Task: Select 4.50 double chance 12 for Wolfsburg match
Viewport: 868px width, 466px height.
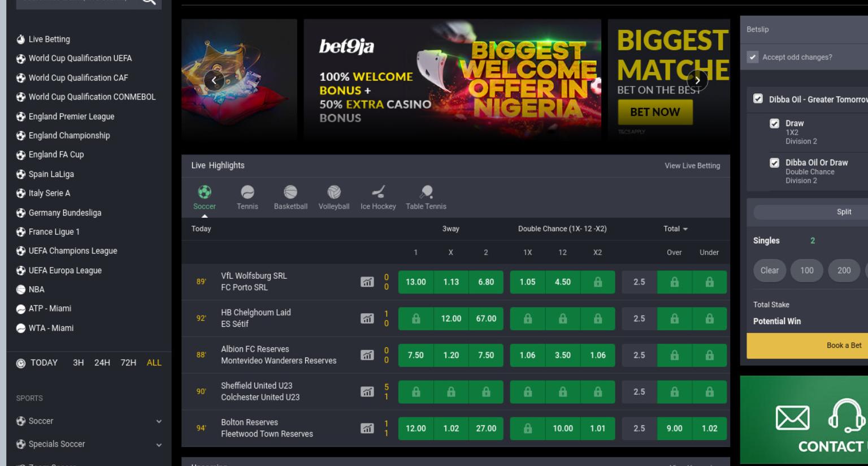Action: pyautogui.click(x=563, y=282)
